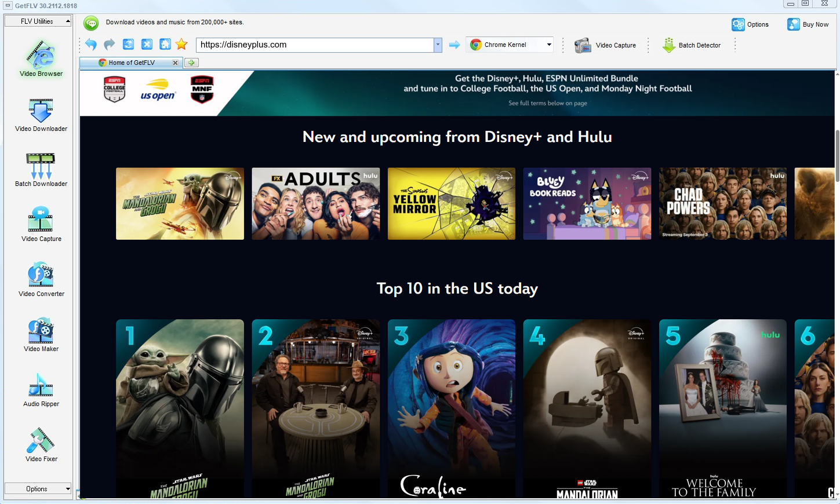This screenshot has width=840, height=504.
Task: Click the blue Go arrow
Action: (454, 45)
